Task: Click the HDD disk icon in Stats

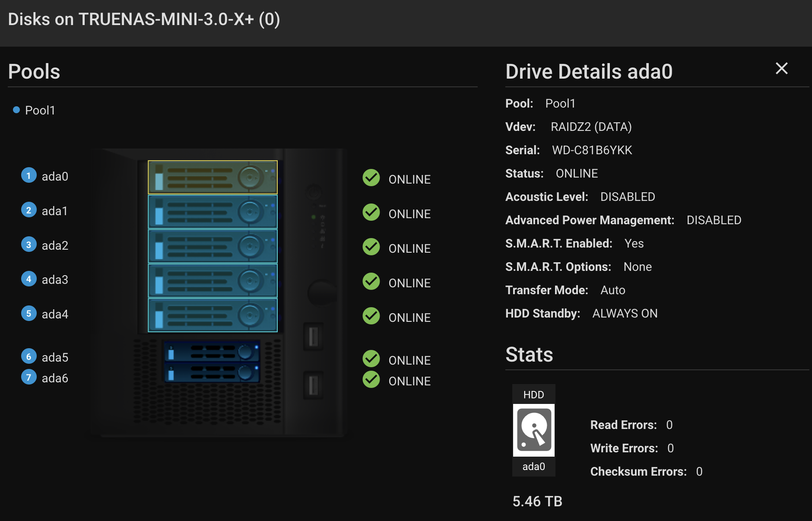Action: click(533, 430)
